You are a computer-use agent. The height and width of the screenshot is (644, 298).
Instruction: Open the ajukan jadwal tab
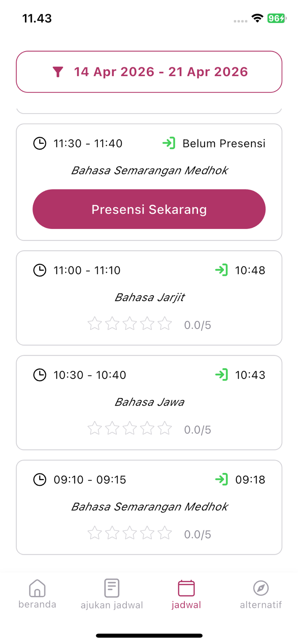[x=112, y=594]
